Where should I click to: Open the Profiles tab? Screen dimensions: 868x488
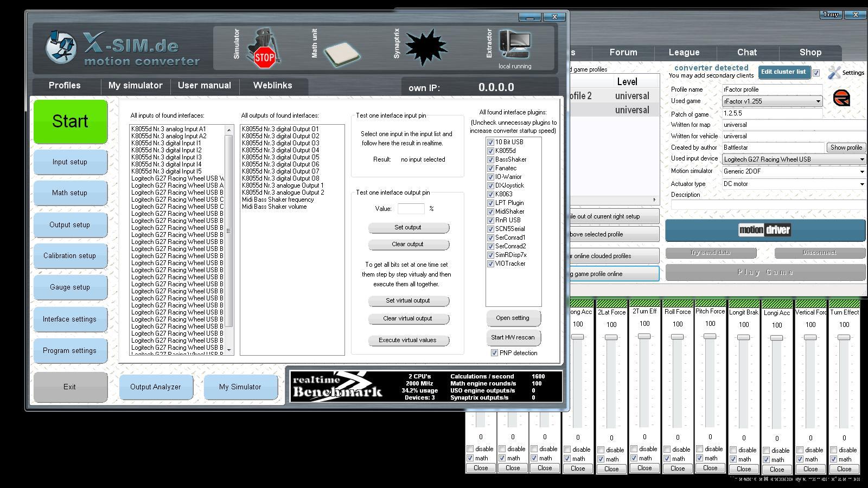coord(65,86)
